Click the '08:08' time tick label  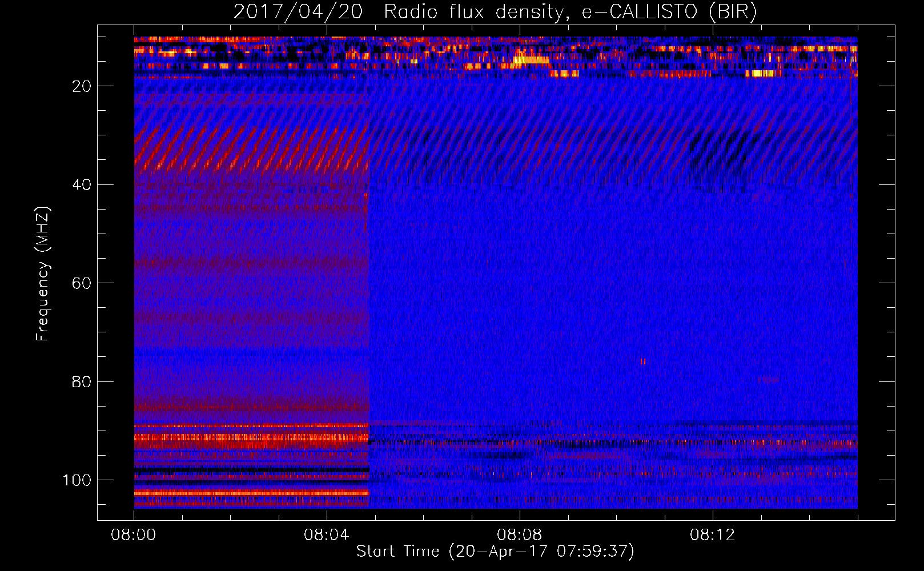click(x=520, y=535)
